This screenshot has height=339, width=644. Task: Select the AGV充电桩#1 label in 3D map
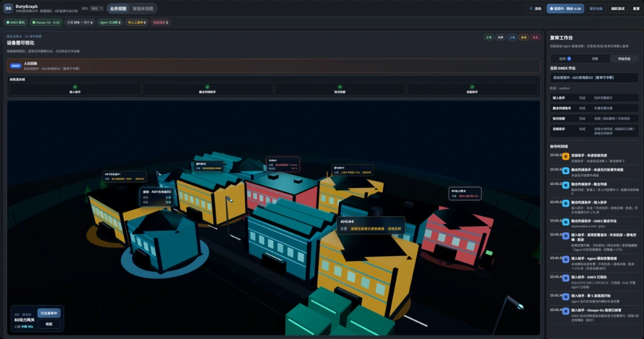tap(124, 176)
